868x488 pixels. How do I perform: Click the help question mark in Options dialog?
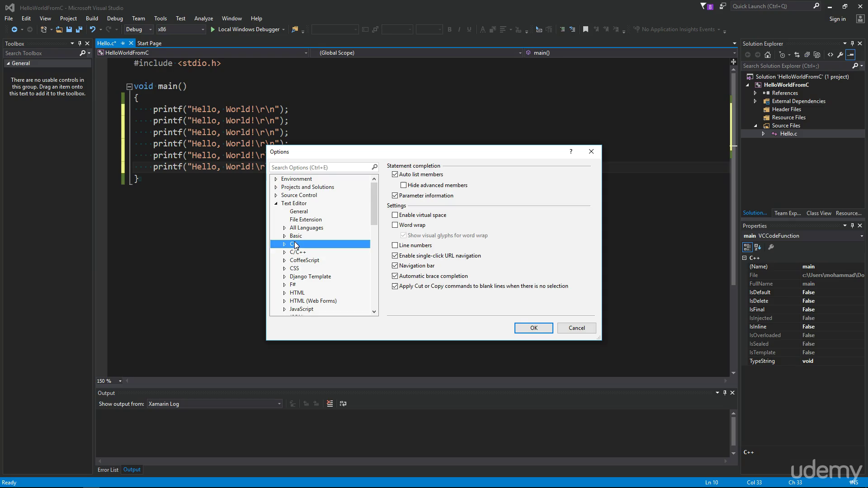pyautogui.click(x=571, y=151)
